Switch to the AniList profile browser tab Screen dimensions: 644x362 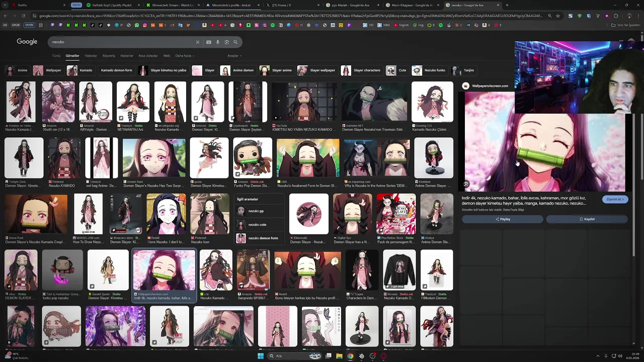(231, 5)
